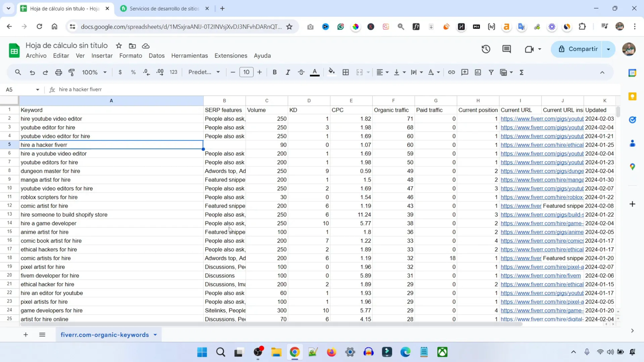Viewport: 644px width, 362px height.
Task: Open the Datos menu
Action: tap(156, 56)
